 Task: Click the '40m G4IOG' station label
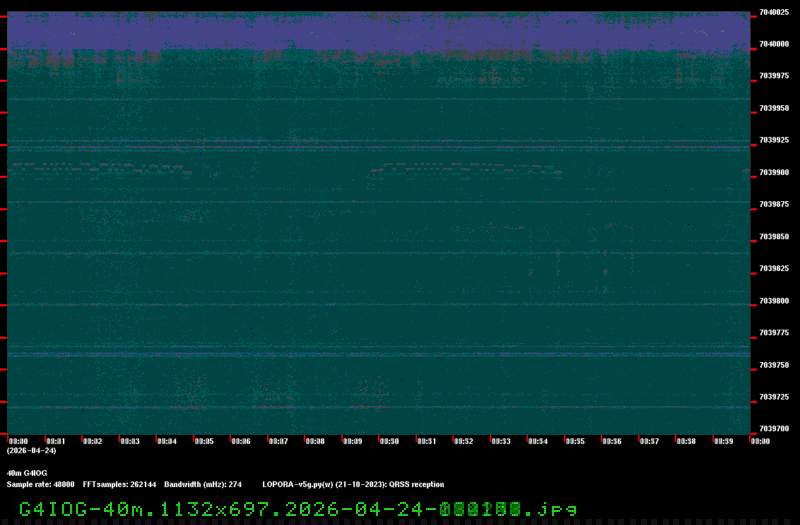(27, 472)
